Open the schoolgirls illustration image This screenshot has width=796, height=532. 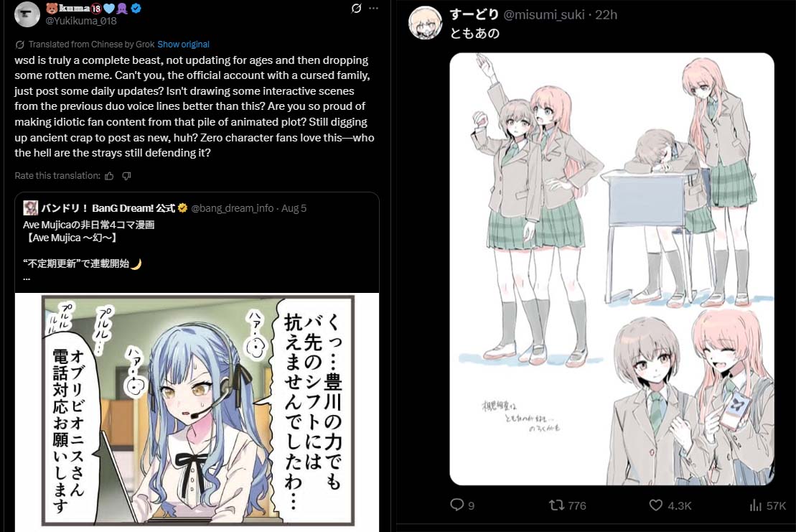click(612, 269)
